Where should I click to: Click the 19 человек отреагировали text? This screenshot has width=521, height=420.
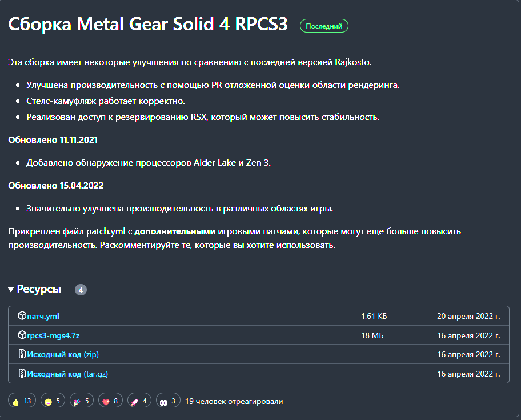(234, 401)
